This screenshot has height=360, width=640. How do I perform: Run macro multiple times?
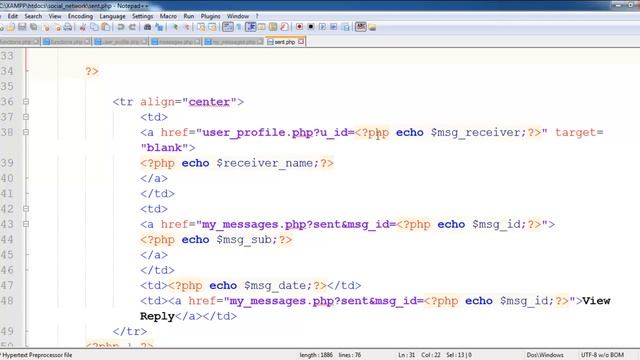[333, 27]
